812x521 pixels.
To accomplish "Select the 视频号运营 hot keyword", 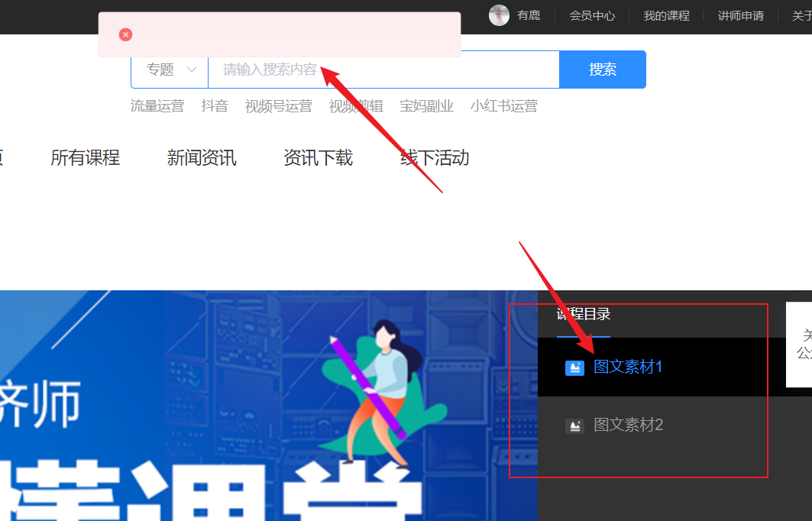I will click(x=279, y=106).
